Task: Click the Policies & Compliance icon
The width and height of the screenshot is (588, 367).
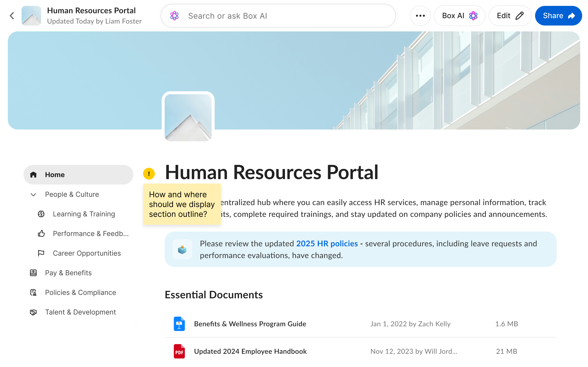Action: (x=33, y=292)
